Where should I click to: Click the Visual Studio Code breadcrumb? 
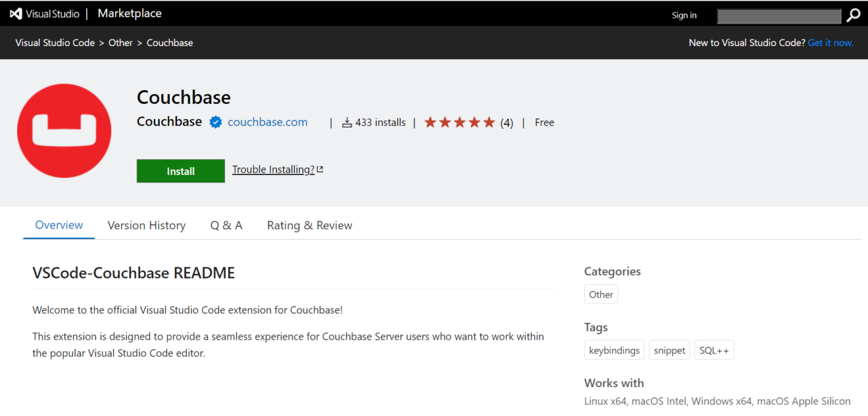point(55,42)
